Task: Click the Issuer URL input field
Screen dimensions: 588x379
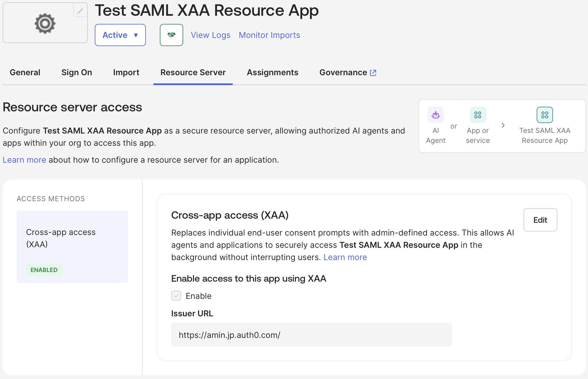Action: (x=311, y=335)
